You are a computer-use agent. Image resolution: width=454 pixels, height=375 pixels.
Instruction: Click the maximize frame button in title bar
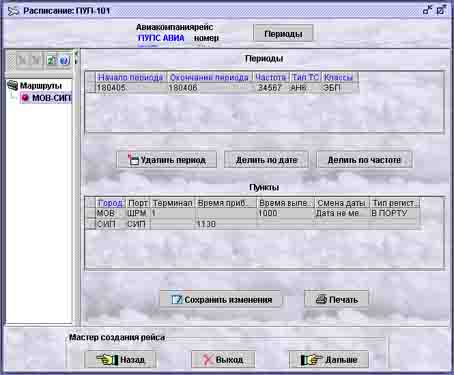click(441, 10)
